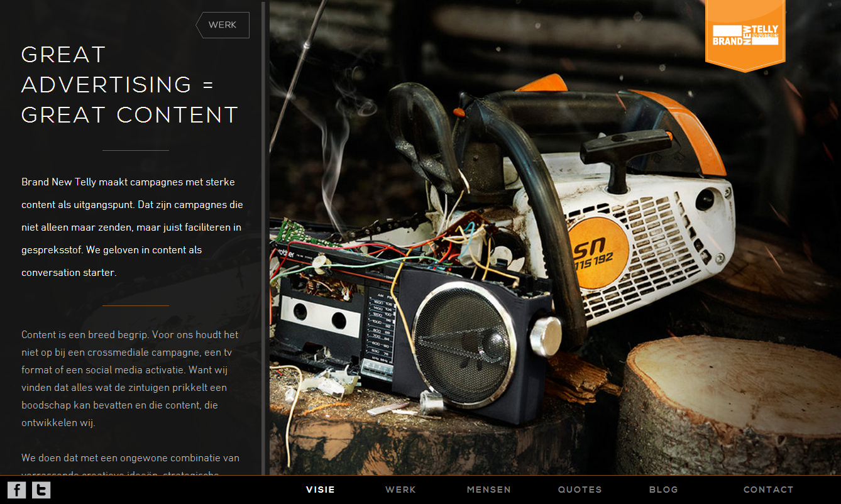Screen dimensions: 841x504
Task: Open the BLOG link
Action: click(x=664, y=490)
